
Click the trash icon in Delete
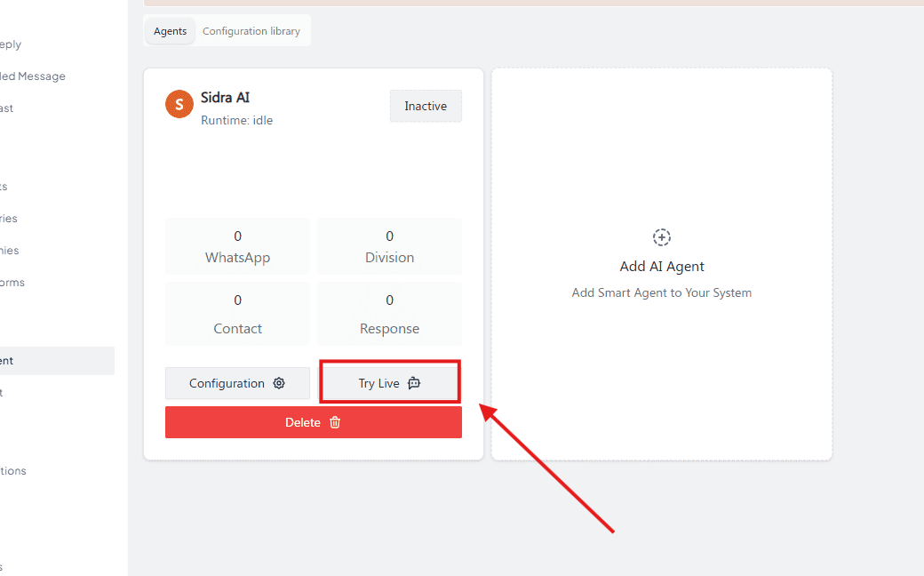point(335,422)
